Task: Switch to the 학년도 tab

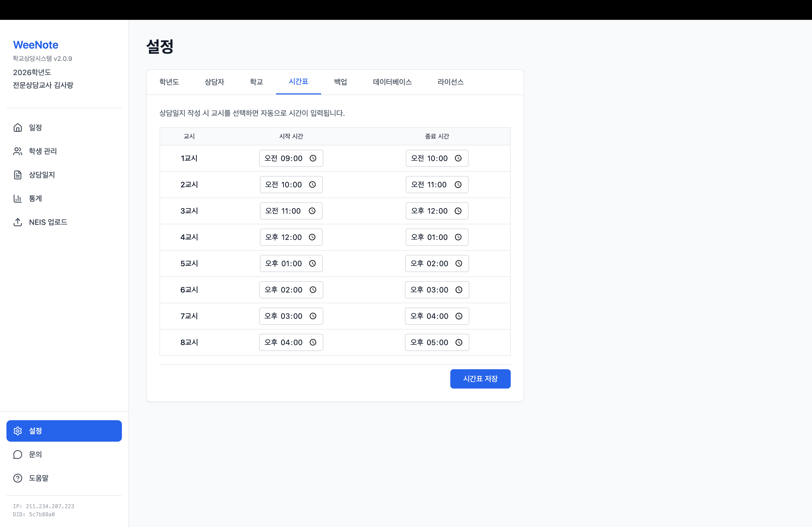Action: 169,82
